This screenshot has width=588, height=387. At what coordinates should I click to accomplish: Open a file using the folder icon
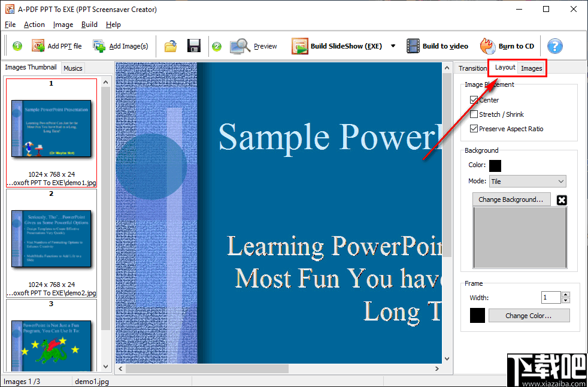tap(170, 46)
